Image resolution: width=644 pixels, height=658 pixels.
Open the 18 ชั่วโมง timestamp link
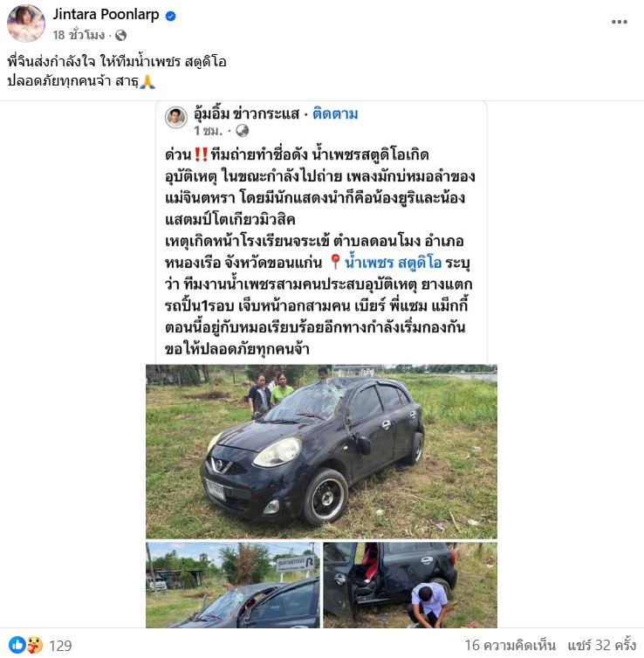(x=79, y=35)
